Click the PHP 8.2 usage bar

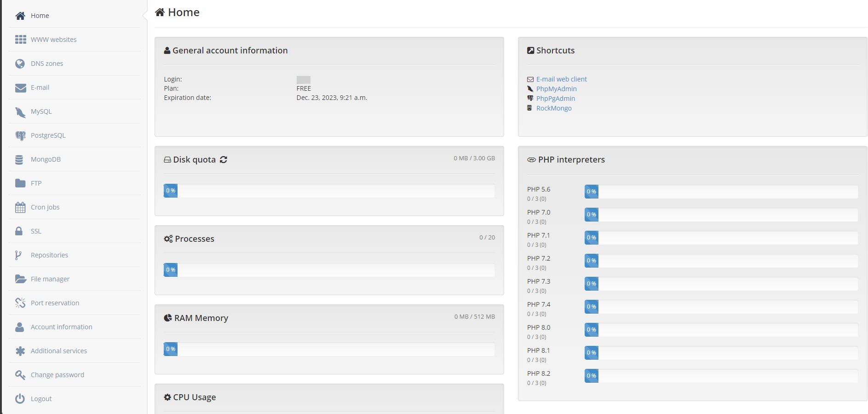click(x=721, y=376)
